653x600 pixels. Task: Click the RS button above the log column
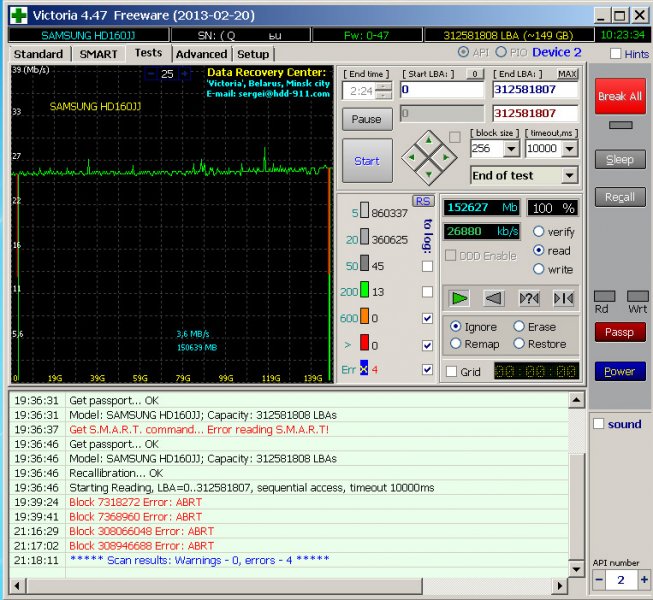tap(422, 200)
